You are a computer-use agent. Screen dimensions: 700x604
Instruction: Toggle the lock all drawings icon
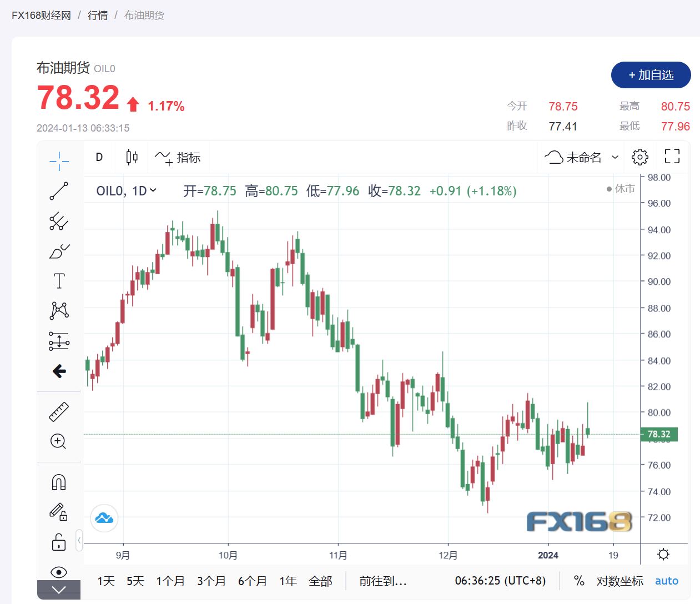[x=59, y=542]
